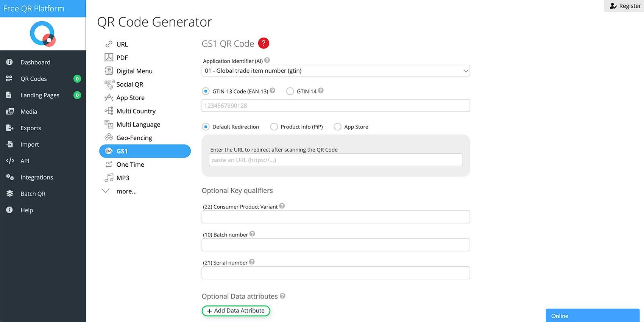Click the Digital Menu icon
This screenshot has height=322, width=644.
[109, 71]
